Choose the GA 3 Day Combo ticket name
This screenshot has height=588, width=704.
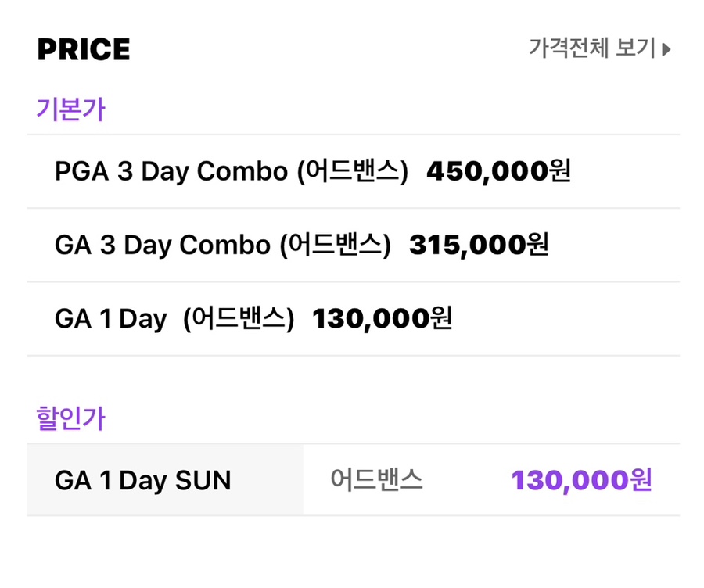tap(162, 245)
